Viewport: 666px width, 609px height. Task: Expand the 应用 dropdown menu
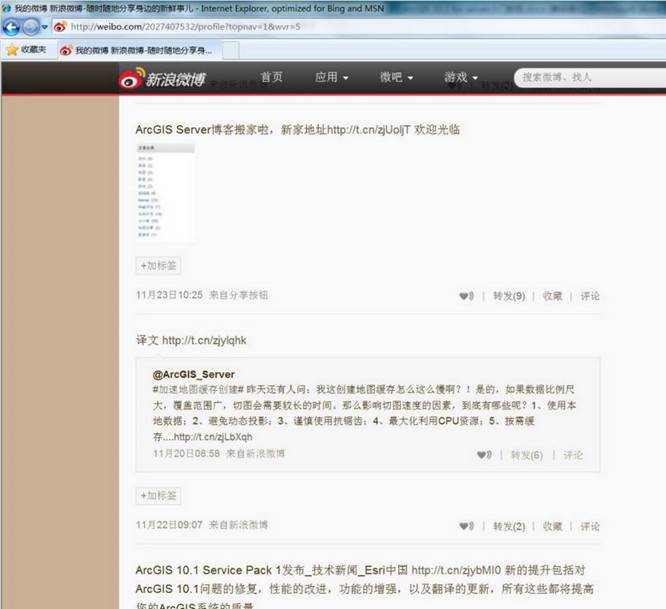point(331,77)
